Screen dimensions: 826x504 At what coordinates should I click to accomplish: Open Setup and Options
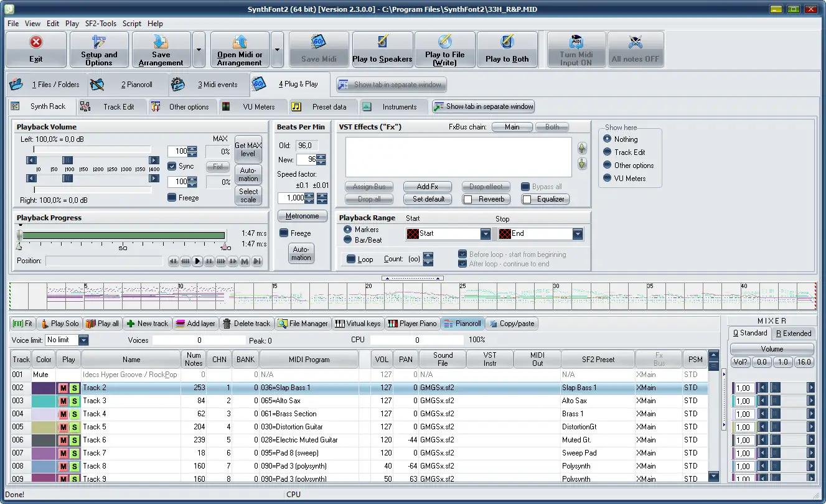pos(99,50)
